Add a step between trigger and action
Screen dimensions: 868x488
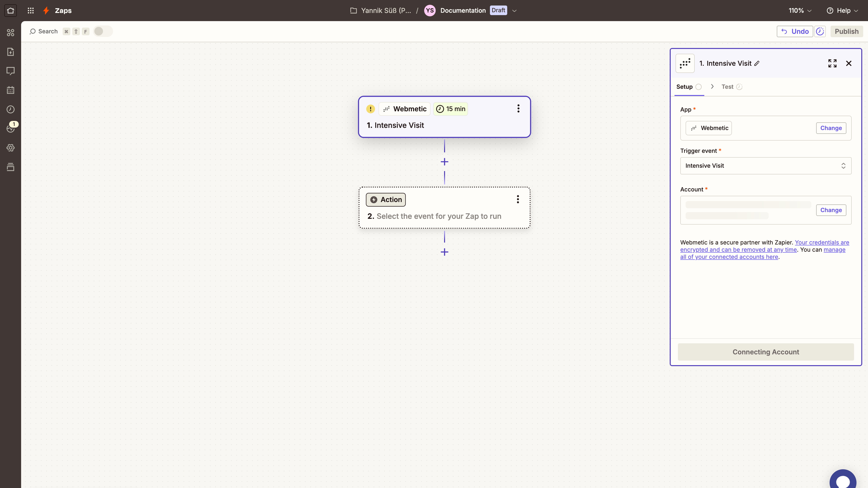[445, 162]
